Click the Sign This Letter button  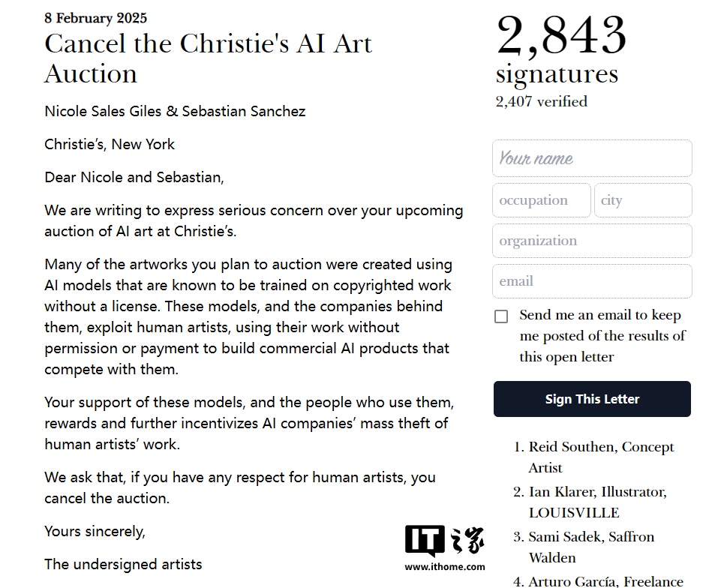click(592, 399)
